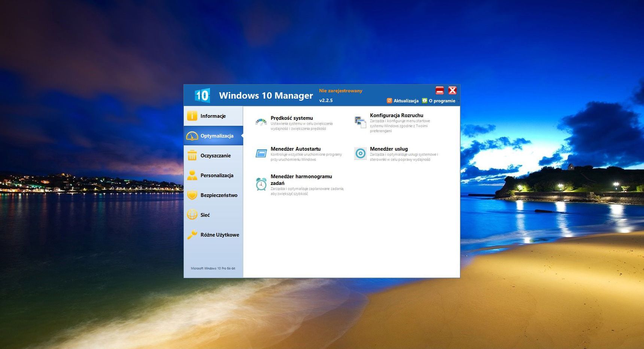Click the Personalizacja user icon
The image size is (644, 349).
192,175
